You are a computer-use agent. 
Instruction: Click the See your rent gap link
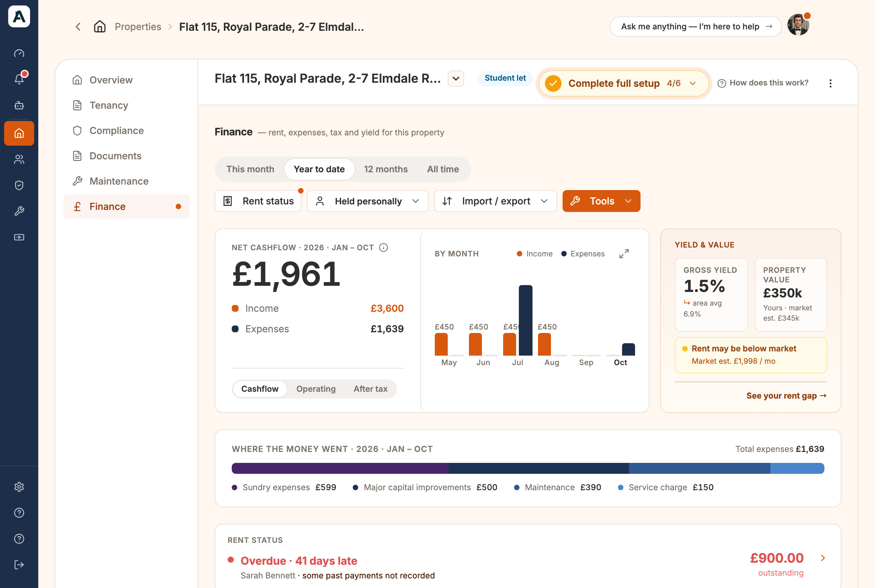[786, 396]
